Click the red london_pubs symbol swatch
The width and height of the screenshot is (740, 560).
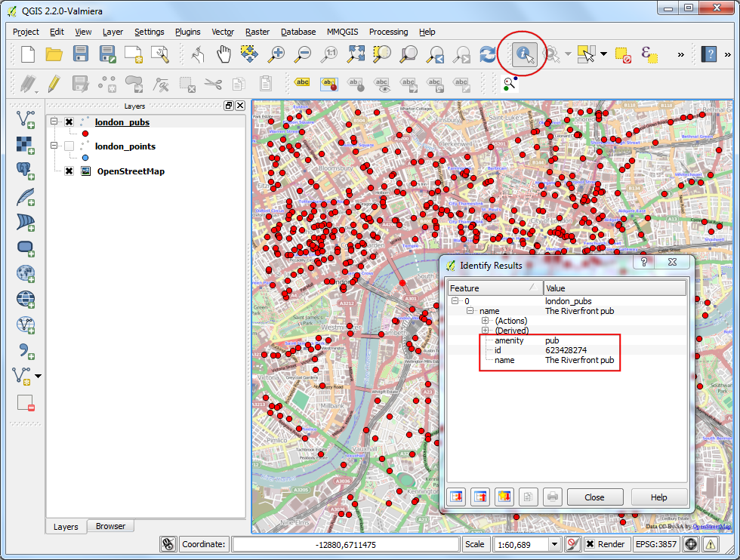(85, 134)
